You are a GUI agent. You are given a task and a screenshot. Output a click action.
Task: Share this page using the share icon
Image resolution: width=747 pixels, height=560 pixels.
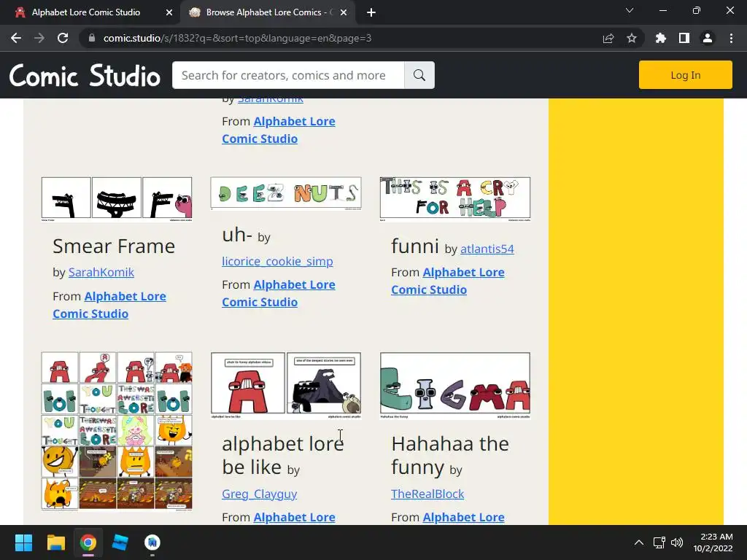tap(608, 38)
